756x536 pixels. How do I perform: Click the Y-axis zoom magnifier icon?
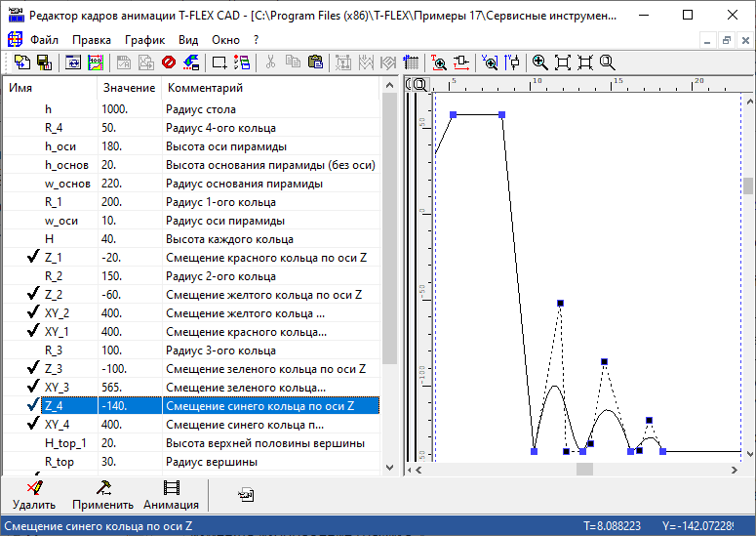pos(490,62)
